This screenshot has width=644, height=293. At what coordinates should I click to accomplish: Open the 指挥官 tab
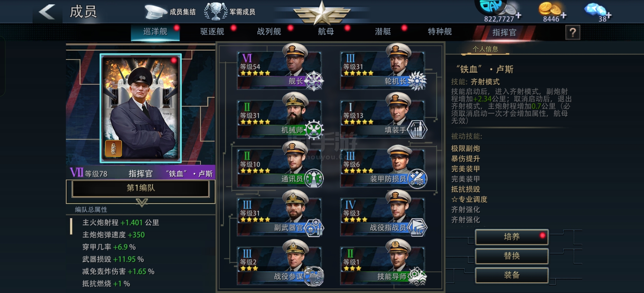click(504, 33)
